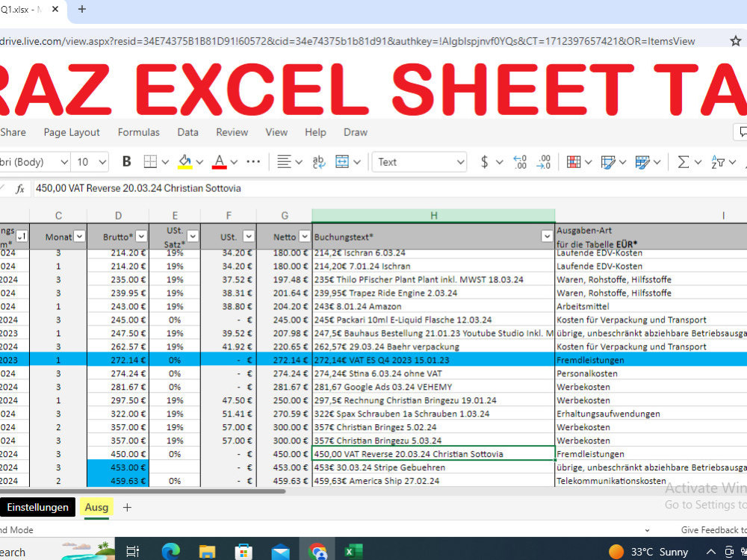The image size is (747, 560).
Task: Bookmark page with star icon
Action: click(x=736, y=41)
